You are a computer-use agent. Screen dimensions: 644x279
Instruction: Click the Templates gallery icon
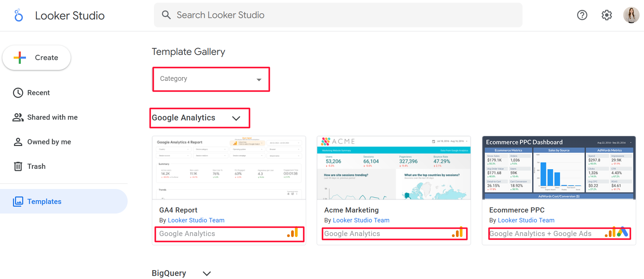click(x=18, y=202)
